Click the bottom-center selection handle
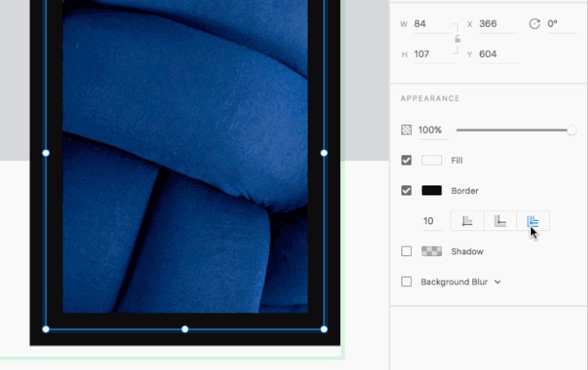The image size is (588, 370). [x=185, y=329]
